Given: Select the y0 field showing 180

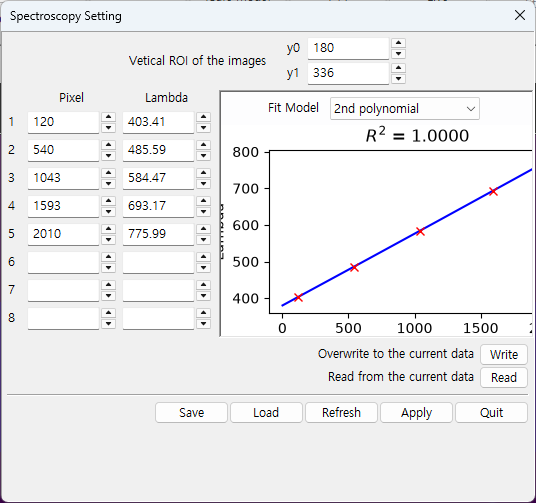Looking at the screenshot, I should (348, 48).
